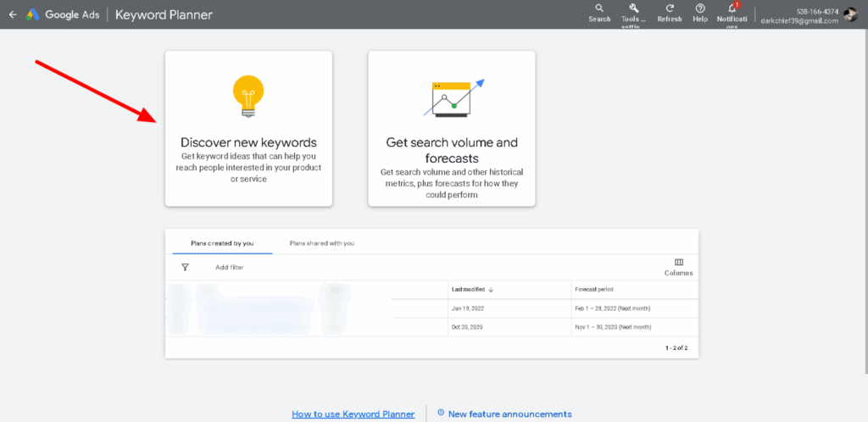Open How to use Keyword Planner link
868x422 pixels.
click(x=353, y=414)
